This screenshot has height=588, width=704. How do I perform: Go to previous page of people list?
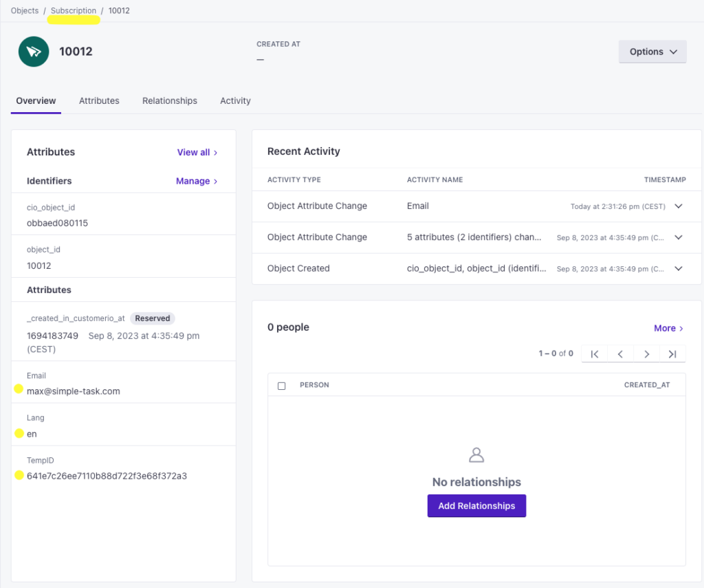pos(620,354)
